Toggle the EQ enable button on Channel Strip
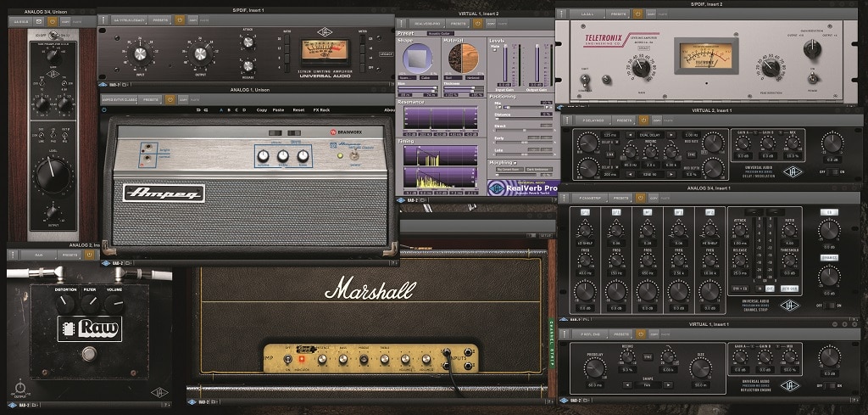The image size is (868, 415). click(829, 212)
